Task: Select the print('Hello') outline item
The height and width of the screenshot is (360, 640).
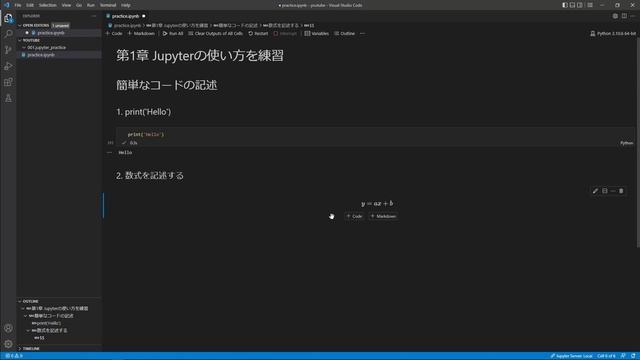Action: [x=46, y=323]
